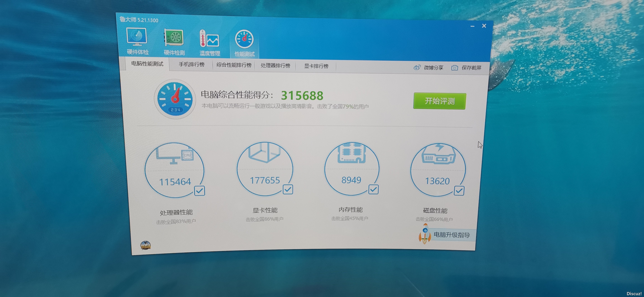Click the processor score 115464
Screen dimensions: 644x297
[175, 182]
